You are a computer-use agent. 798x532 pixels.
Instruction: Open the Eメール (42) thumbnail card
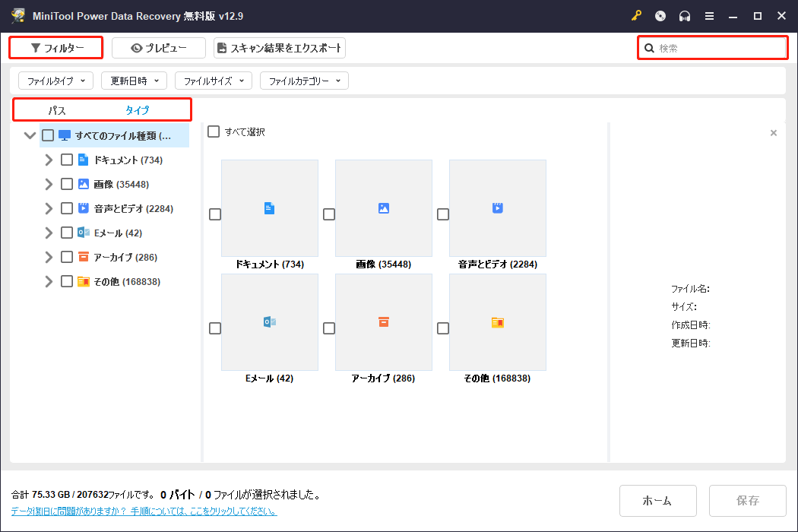(x=270, y=322)
